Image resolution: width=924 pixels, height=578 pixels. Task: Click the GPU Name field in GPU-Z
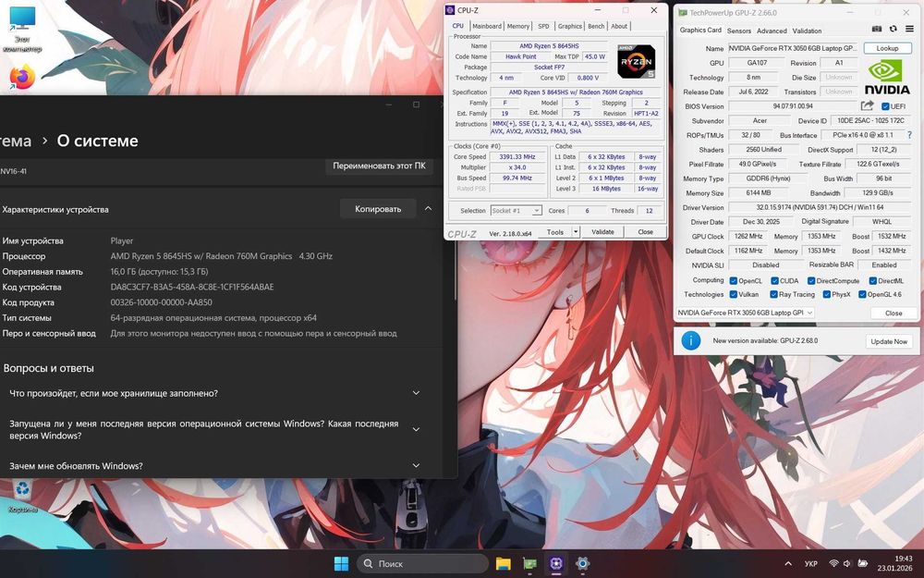[794, 48]
